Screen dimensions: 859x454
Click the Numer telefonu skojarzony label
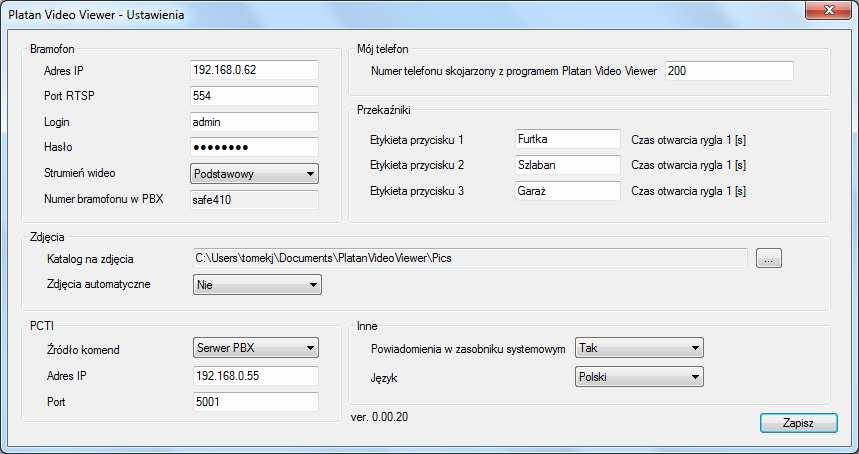tap(514, 71)
